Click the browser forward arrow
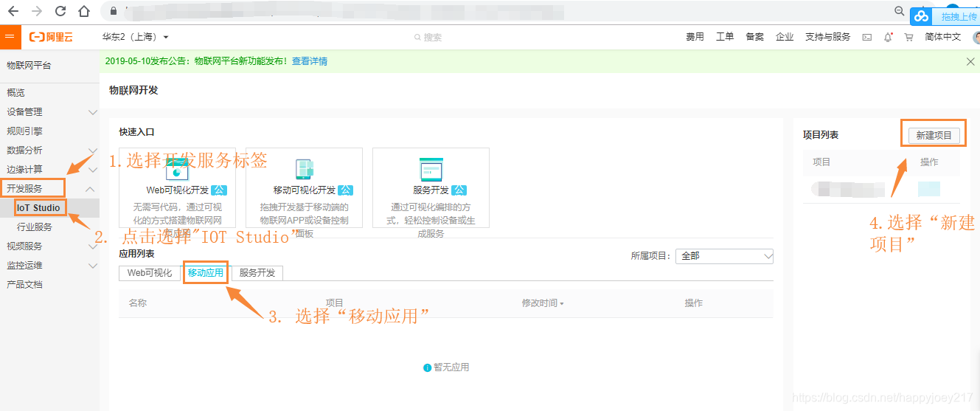 (x=37, y=12)
